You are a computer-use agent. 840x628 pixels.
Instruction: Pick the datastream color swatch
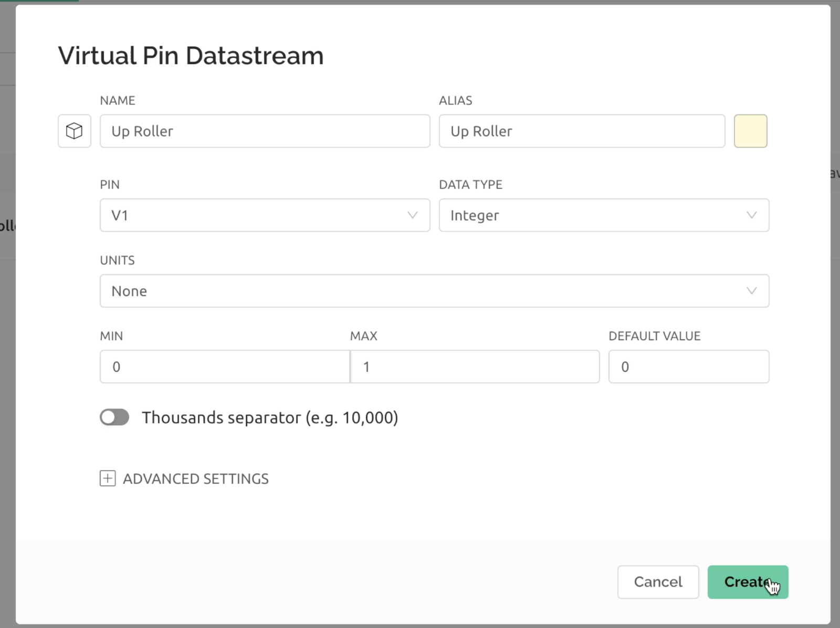750,131
